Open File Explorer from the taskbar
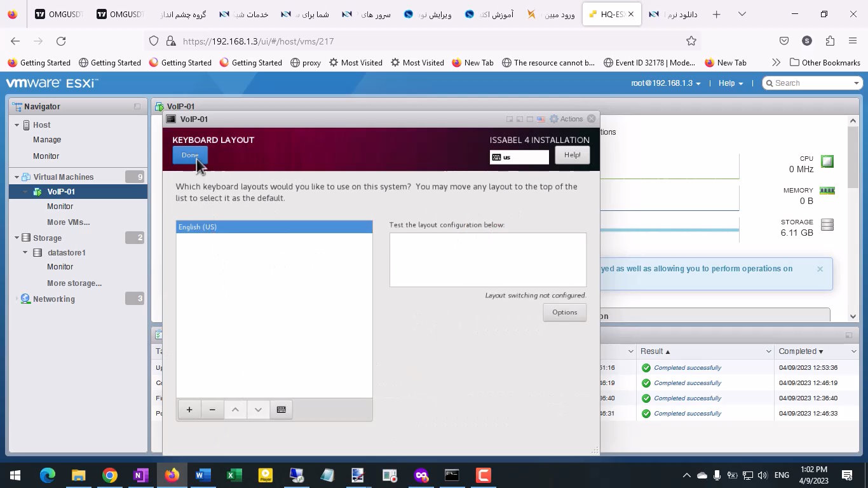 pyautogui.click(x=78, y=475)
